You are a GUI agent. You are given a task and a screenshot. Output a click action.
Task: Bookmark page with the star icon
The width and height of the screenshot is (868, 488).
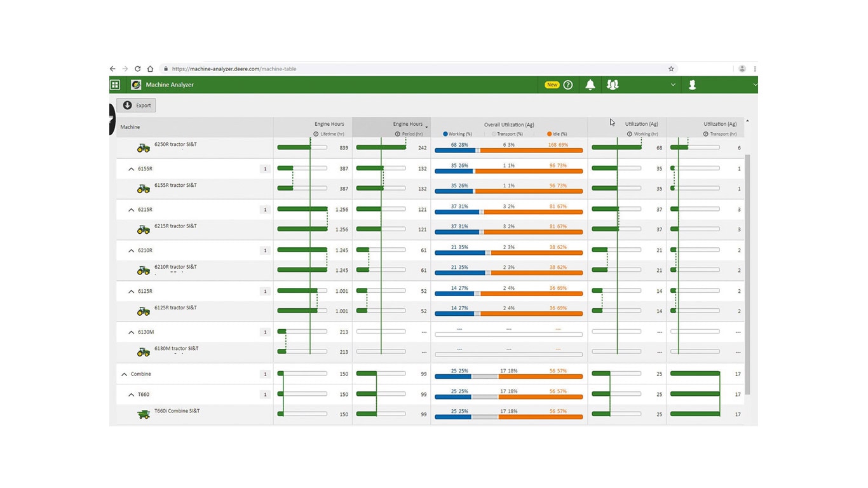click(x=671, y=69)
